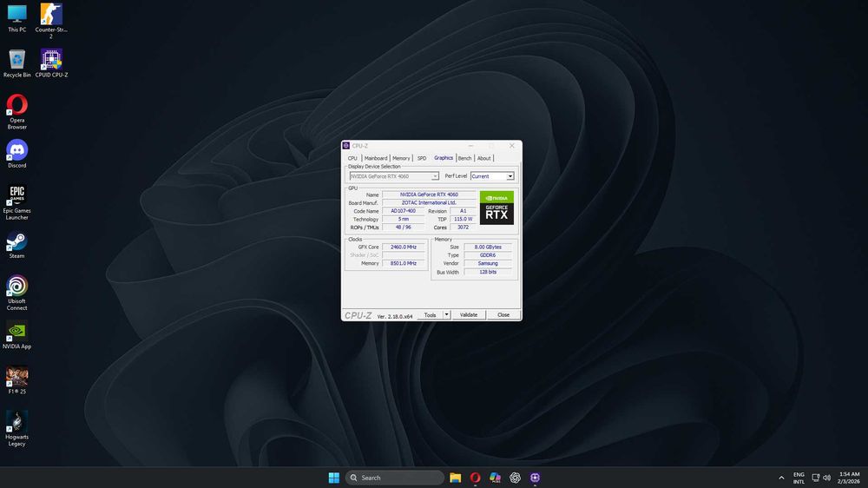This screenshot has height=488, width=868.
Task: Launch the Ubisoft Connect desktop shortcut
Action: pos(16,293)
